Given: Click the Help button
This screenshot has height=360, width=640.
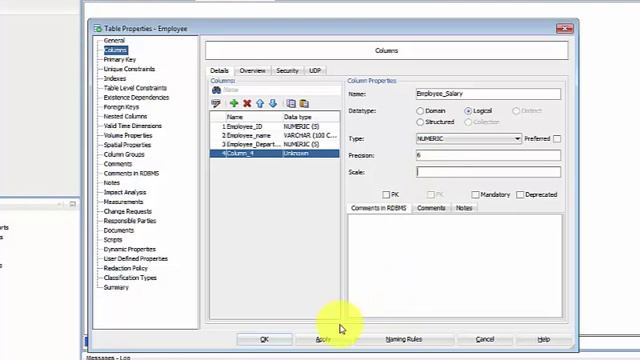Looking at the screenshot, I should (x=544, y=339).
